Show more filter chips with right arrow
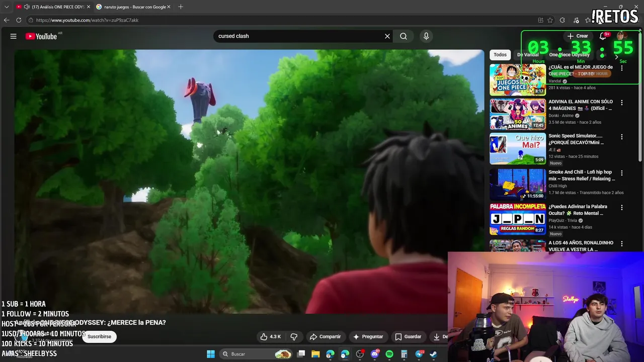 (616, 56)
